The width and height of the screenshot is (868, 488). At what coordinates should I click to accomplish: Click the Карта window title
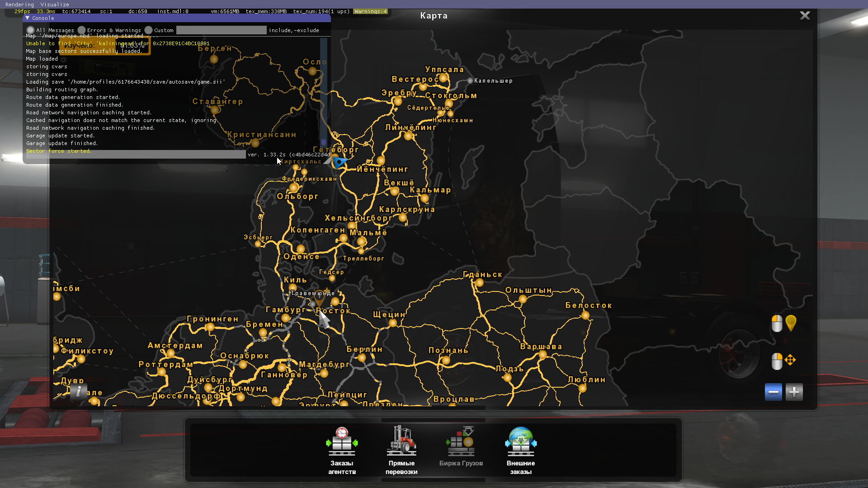[434, 16]
